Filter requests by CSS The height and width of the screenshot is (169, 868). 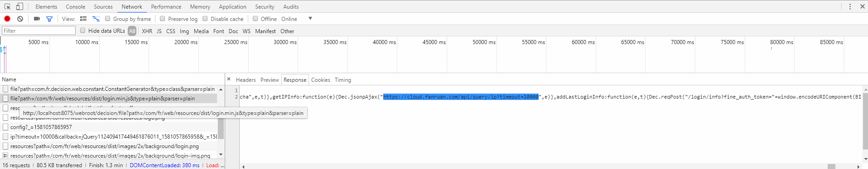click(171, 31)
